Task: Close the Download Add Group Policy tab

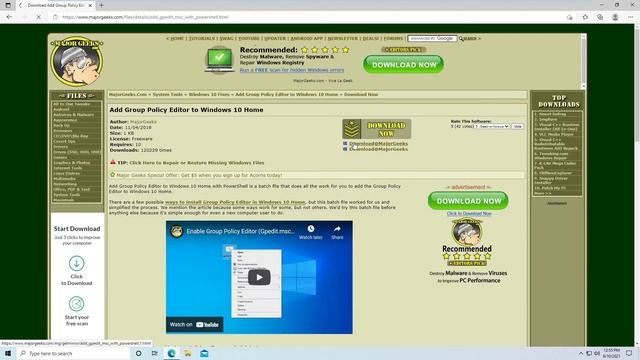Action: pyautogui.click(x=90, y=5)
